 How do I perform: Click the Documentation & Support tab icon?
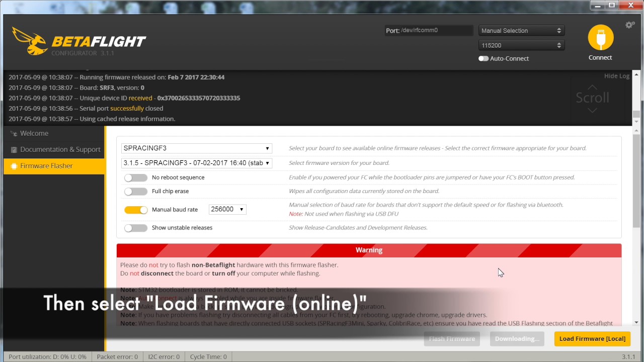point(14,150)
